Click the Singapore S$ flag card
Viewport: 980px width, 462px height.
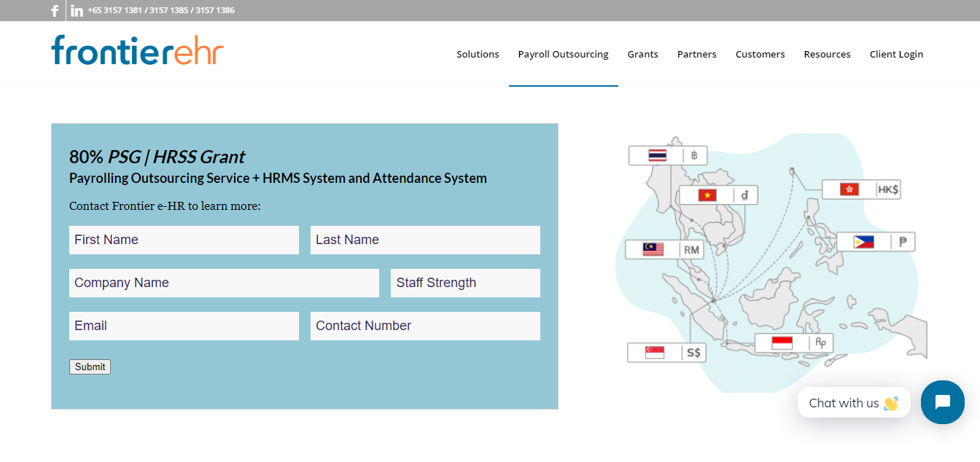pyautogui.click(x=666, y=353)
